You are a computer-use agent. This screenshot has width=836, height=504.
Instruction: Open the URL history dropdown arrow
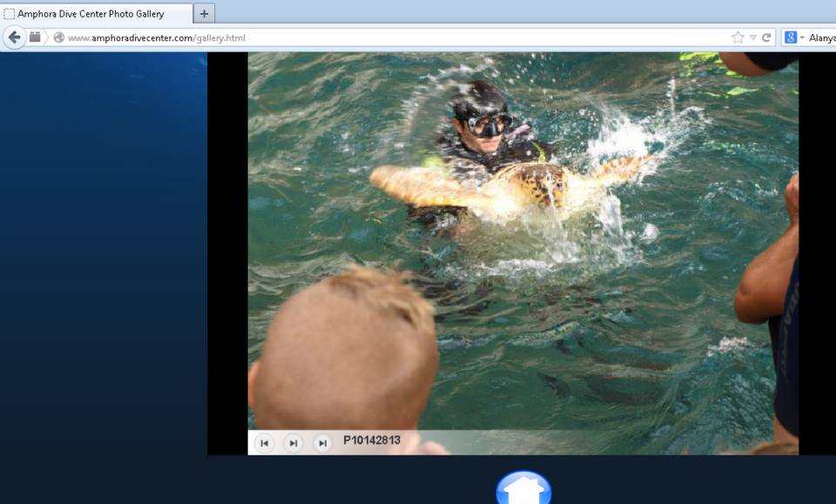click(x=753, y=37)
